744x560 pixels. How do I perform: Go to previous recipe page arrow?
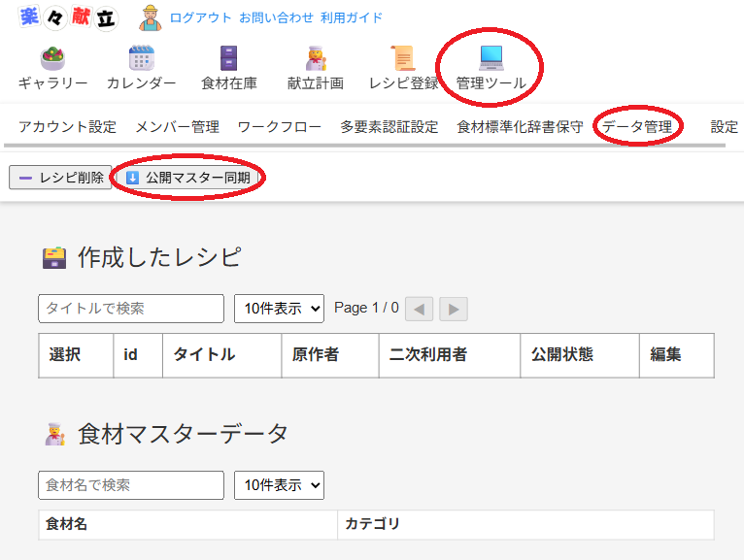click(x=419, y=310)
